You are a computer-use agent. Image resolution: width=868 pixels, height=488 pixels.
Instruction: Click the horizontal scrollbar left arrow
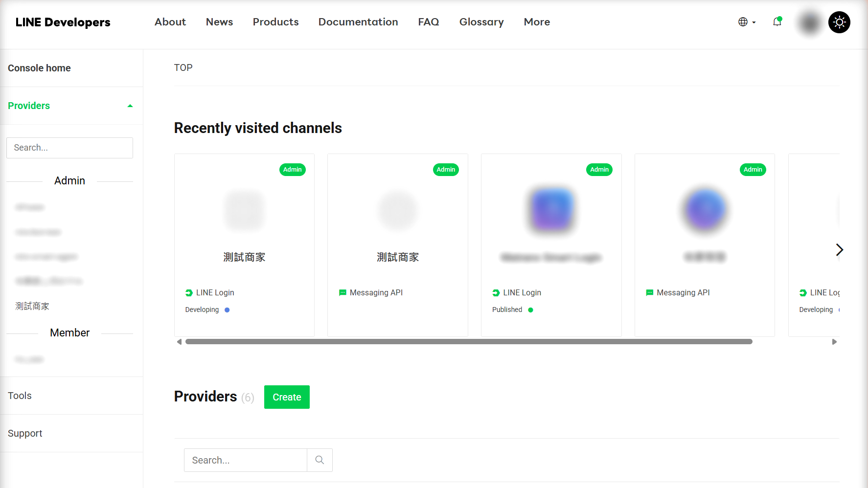pos(179,342)
